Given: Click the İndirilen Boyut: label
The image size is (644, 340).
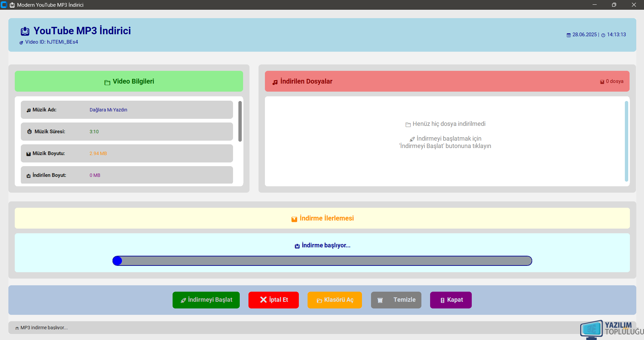Looking at the screenshot, I should pos(49,175).
